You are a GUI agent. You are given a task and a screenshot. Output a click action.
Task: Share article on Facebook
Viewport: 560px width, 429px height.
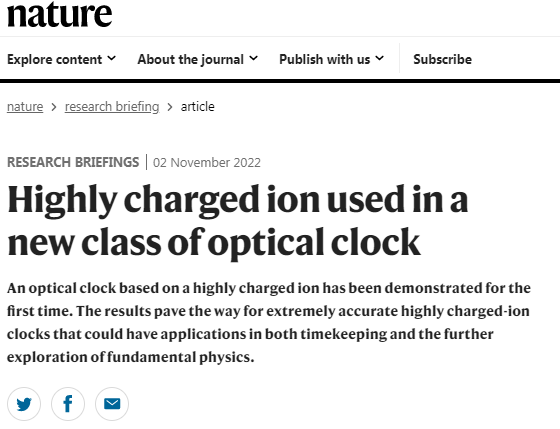[68, 404]
